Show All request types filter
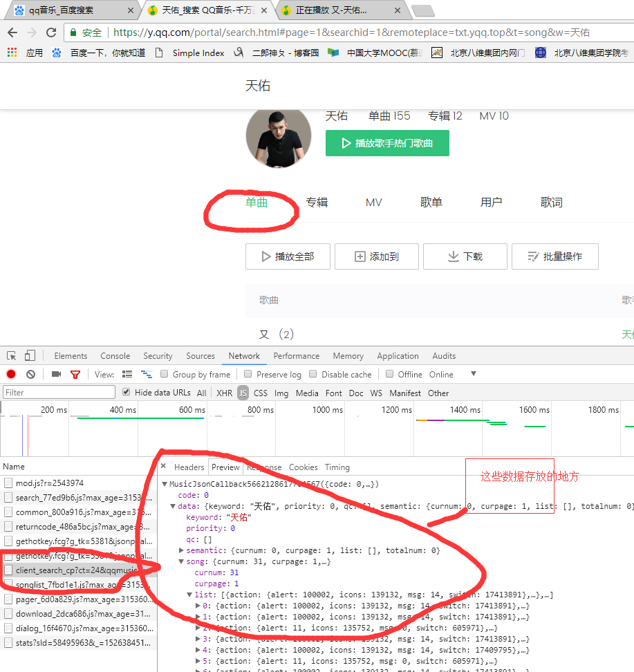This screenshot has height=672, width=634. point(201,393)
